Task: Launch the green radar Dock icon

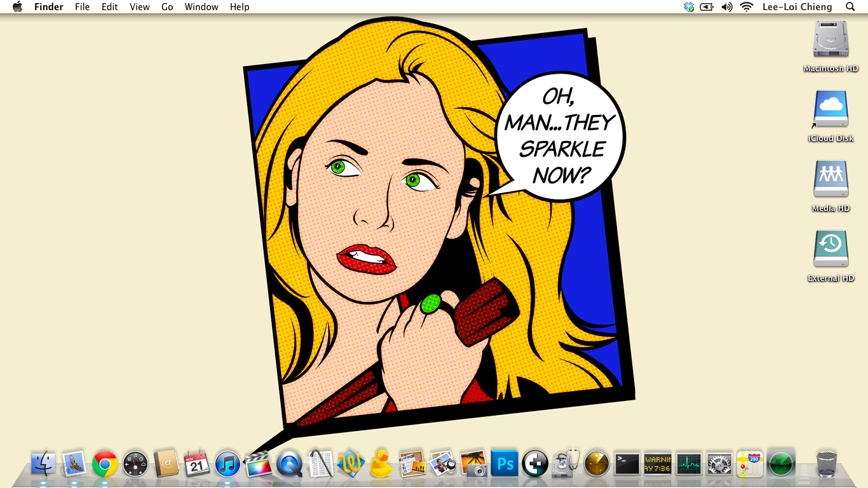Action: click(781, 464)
